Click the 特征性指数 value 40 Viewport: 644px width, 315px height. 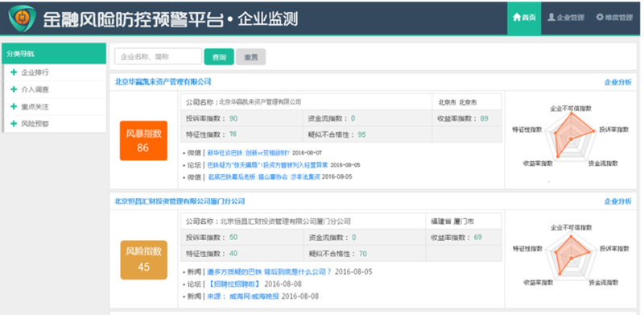(233, 253)
